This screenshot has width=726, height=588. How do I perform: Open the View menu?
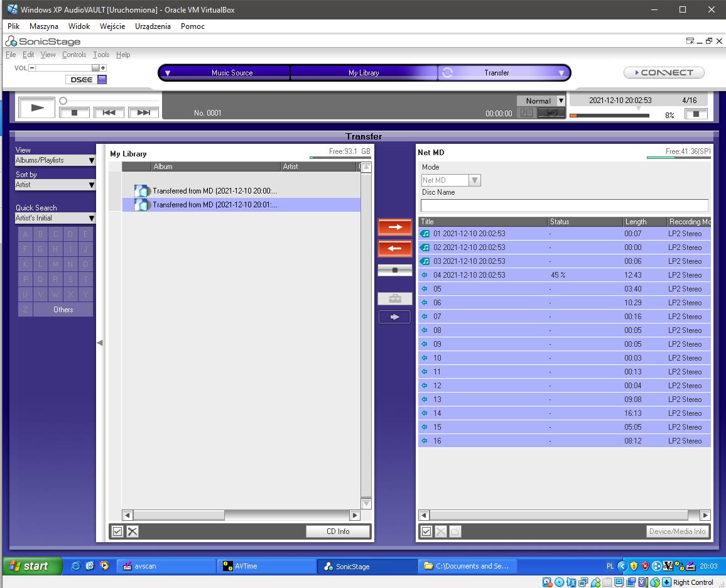(48, 55)
